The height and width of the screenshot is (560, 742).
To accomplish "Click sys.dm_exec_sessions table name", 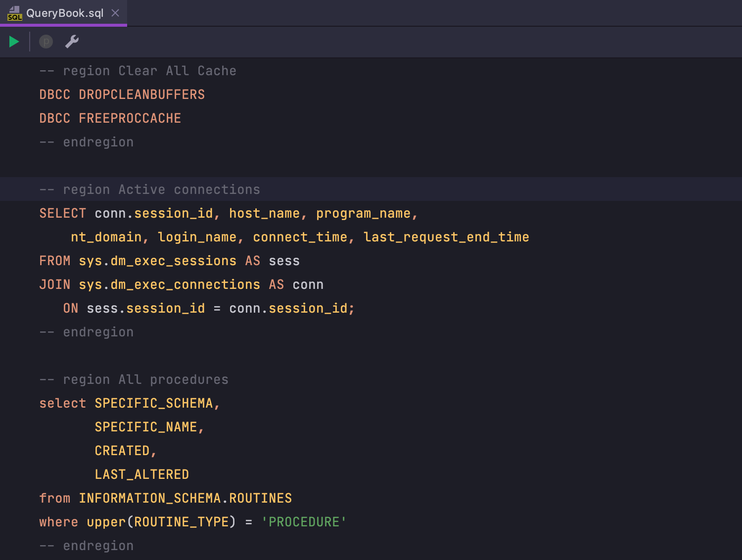I will click(x=158, y=261).
